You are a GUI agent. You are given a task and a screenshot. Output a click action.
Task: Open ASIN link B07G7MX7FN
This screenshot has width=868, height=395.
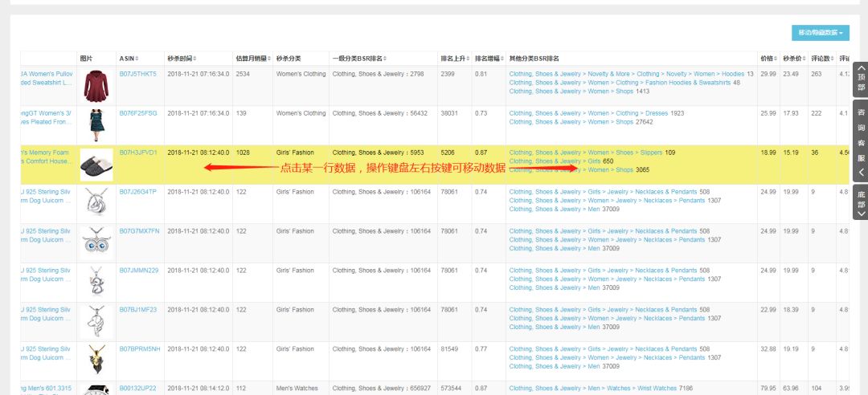pyautogui.click(x=139, y=230)
